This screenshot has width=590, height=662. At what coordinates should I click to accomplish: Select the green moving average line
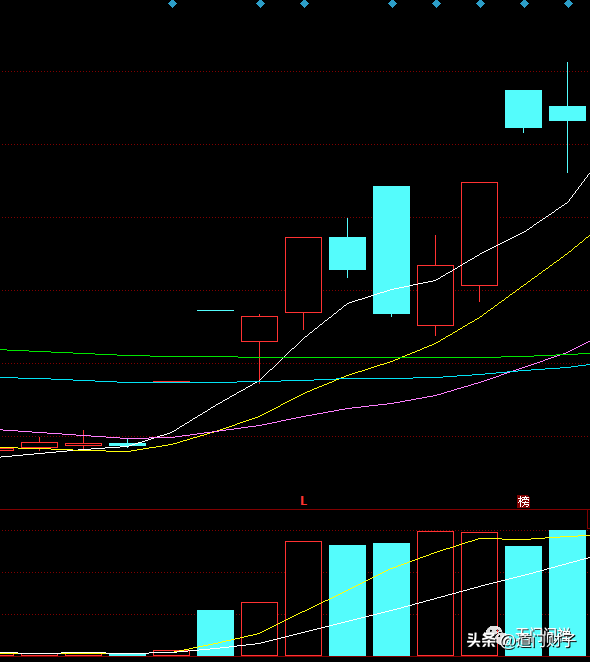[295, 357]
